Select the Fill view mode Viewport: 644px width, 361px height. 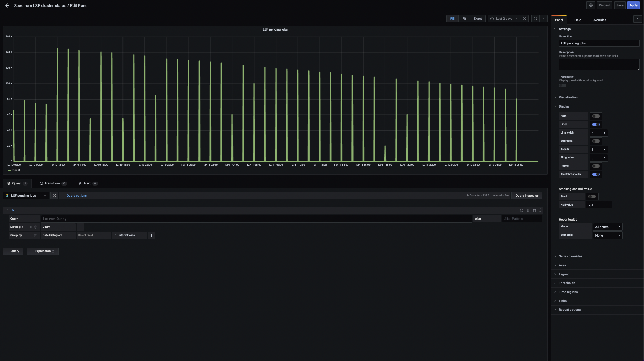[x=452, y=19]
